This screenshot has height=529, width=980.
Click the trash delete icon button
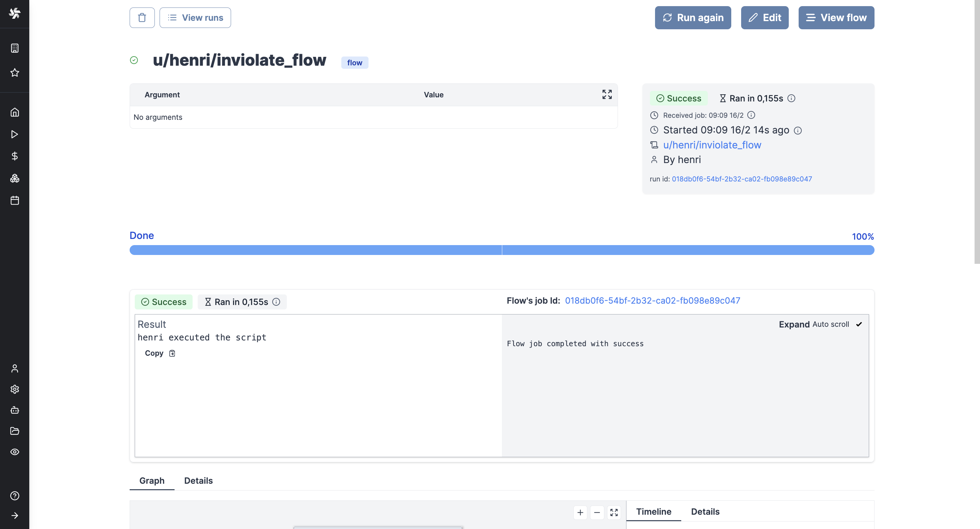point(142,17)
